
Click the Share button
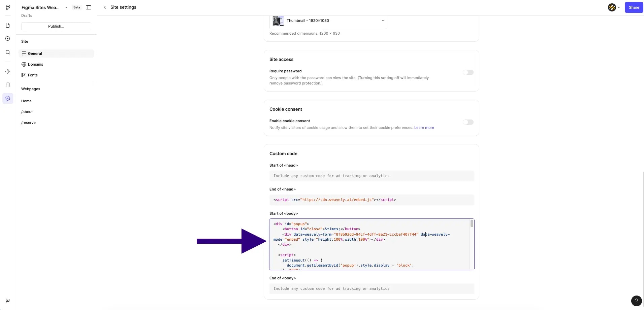pyautogui.click(x=634, y=7)
